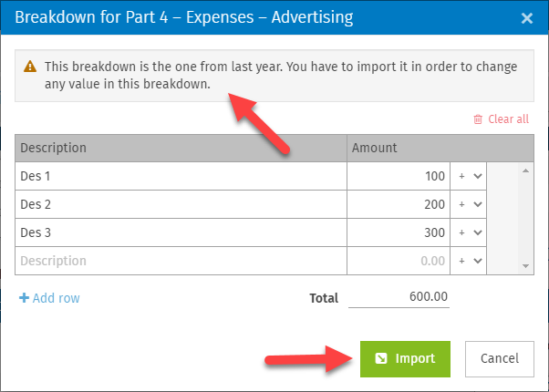Click the warning triangle icon

pyautogui.click(x=30, y=67)
